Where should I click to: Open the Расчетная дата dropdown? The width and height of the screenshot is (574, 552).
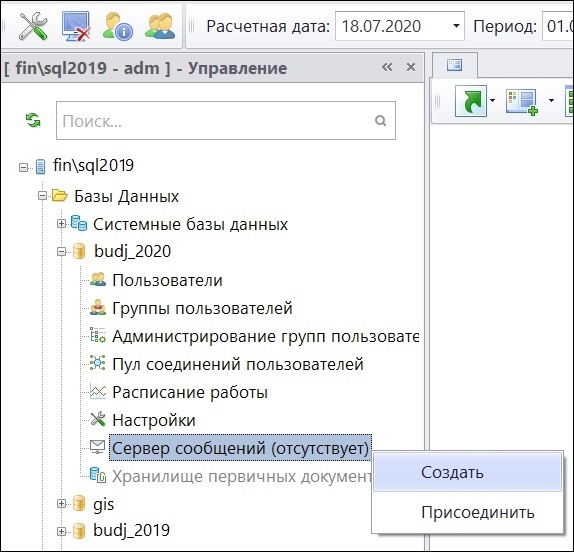(x=456, y=26)
